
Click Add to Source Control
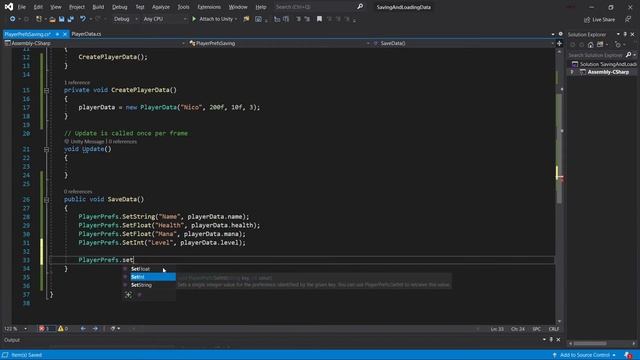pyautogui.click(x=584, y=355)
